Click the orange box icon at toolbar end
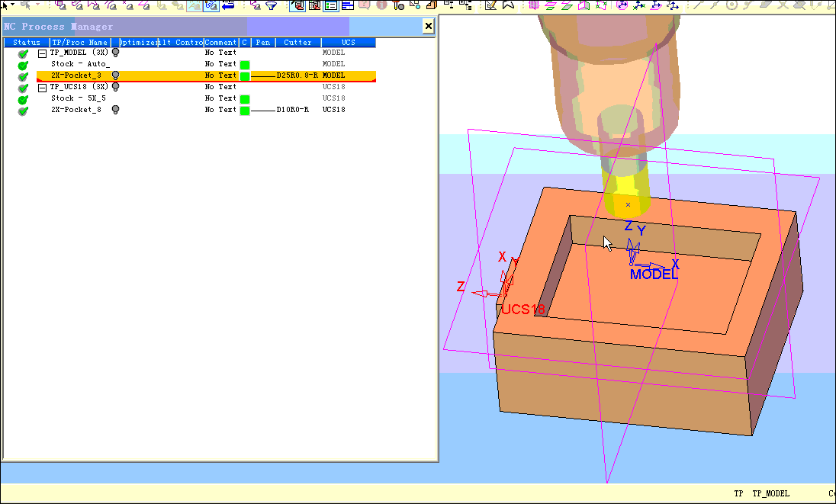This screenshot has height=504, width=836. coord(432,5)
